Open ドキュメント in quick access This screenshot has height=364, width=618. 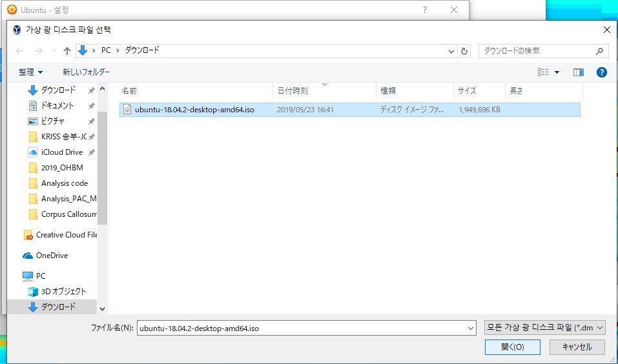pyautogui.click(x=57, y=106)
